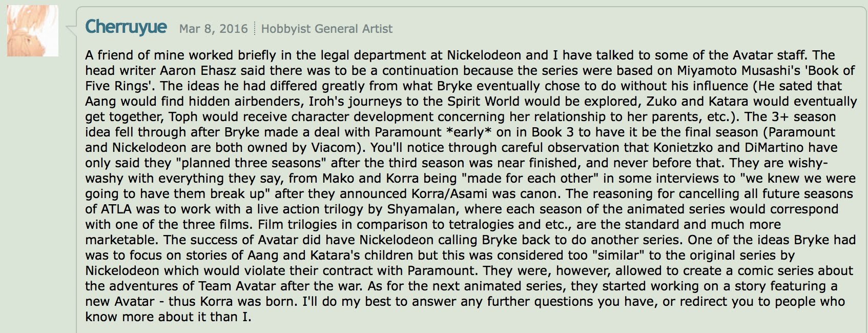Click the Mar 8, 2016 comment date

[x=214, y=29]
